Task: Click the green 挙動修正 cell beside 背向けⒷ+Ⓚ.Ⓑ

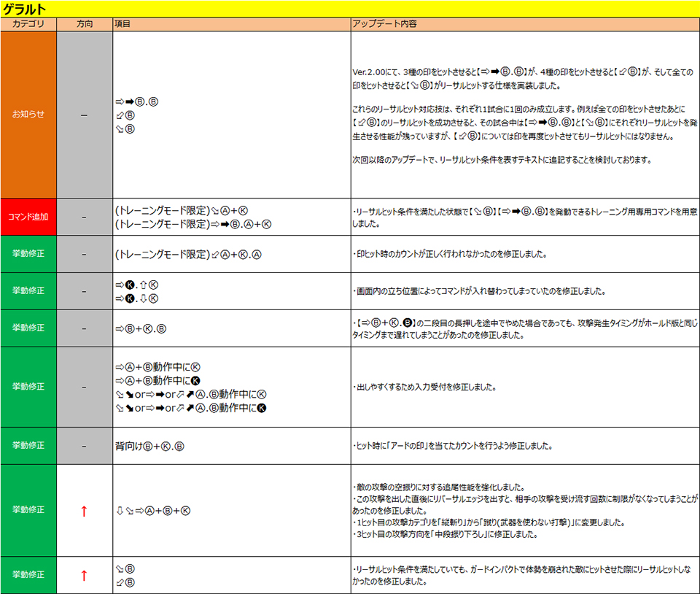Action: [x=28, y=446]
